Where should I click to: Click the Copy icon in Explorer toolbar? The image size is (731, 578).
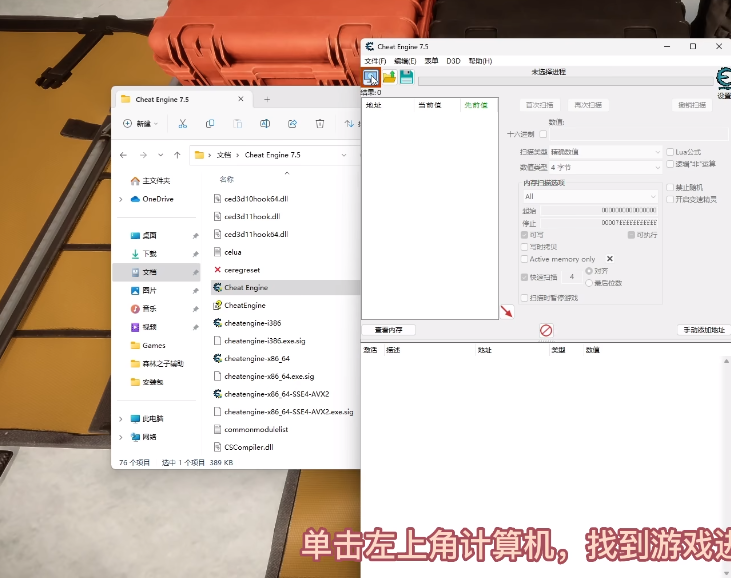click(210, 124)
